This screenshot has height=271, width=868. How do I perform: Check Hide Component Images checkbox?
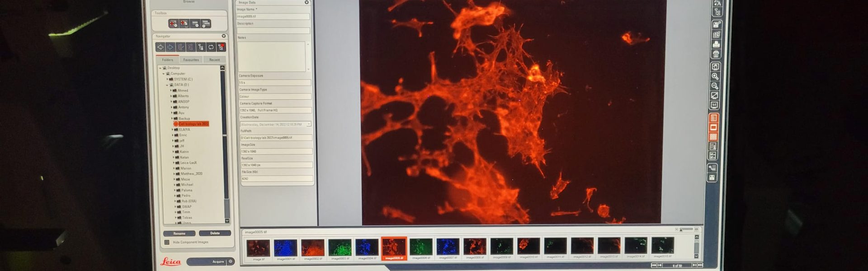pos(167,243)
